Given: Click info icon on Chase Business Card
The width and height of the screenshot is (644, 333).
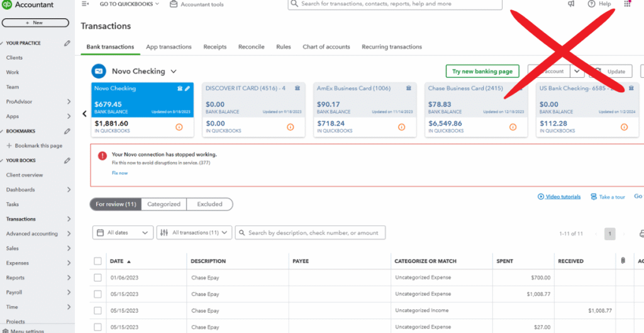Looking at the screenshot, I should coord(513,127).
